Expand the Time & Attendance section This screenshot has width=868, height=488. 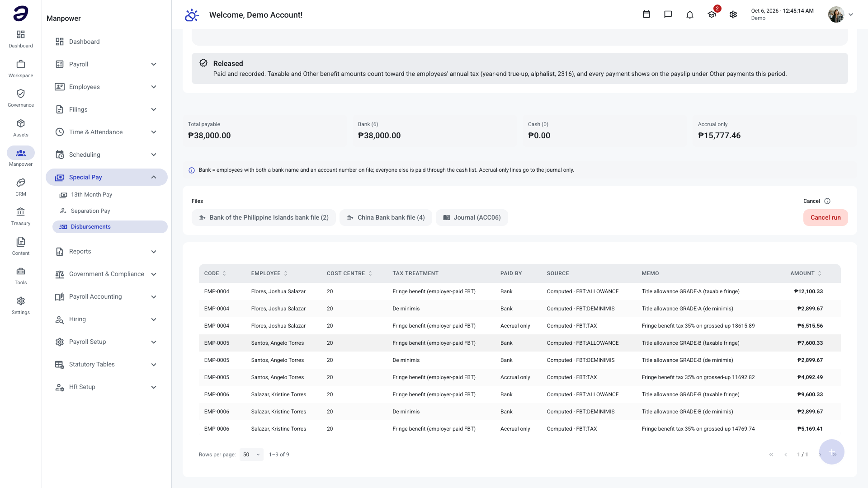[107, 132]
